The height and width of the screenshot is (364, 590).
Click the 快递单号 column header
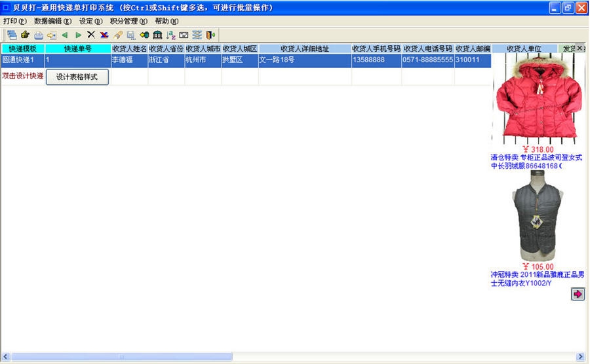[x=77, y=48]
